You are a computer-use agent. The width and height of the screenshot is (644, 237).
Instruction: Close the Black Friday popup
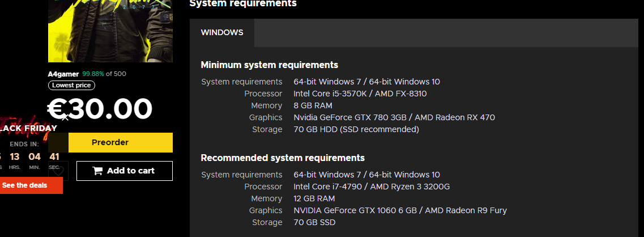(65, 118)
